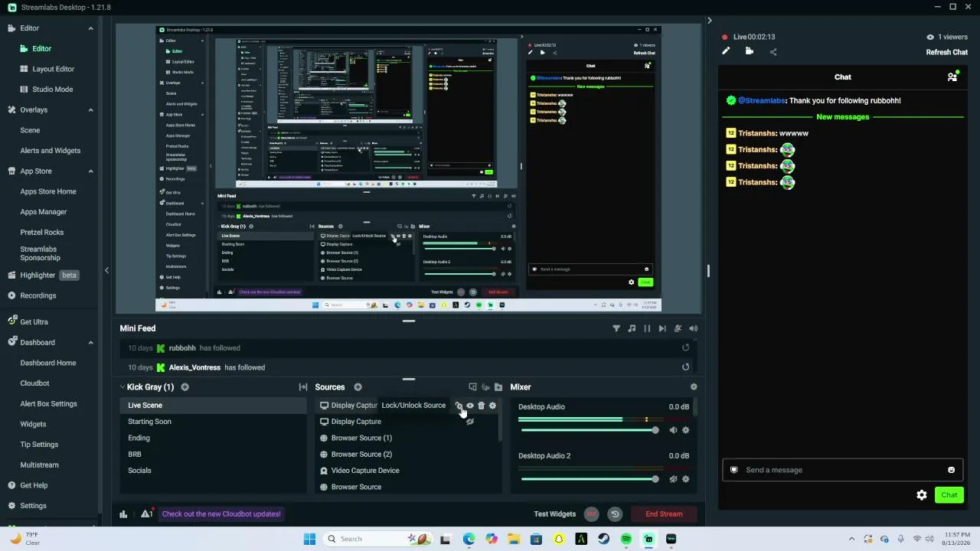
Task: Toggle lock on the selected Display Capture
Action: click(459, 406)
